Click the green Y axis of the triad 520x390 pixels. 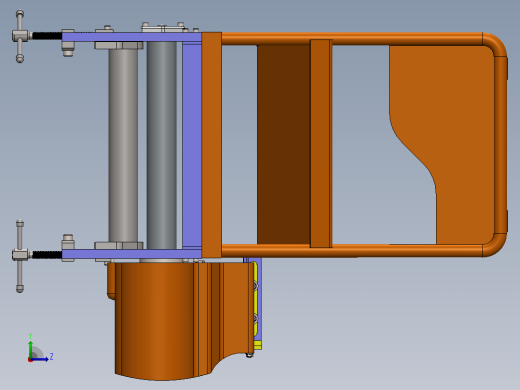[31, 349]
